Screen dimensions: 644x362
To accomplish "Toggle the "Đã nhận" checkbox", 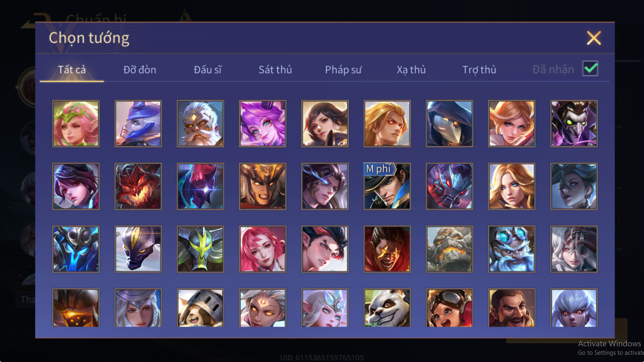I will pos(590,69).
